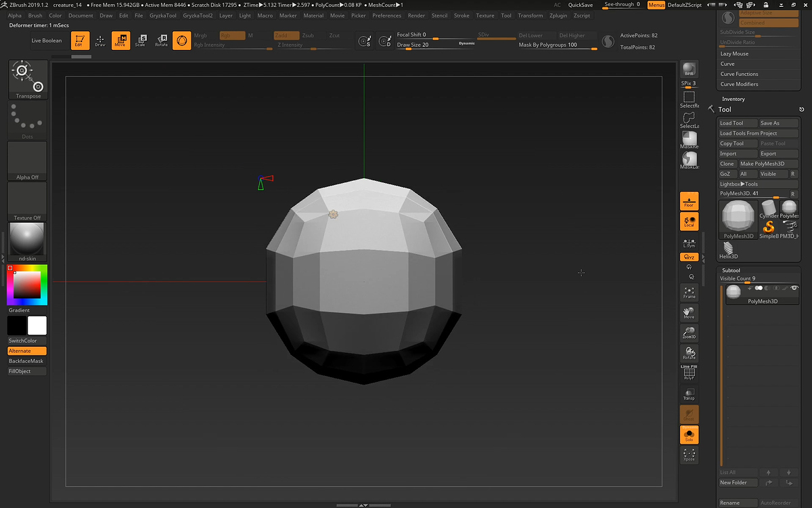Open the Transpose brush thumbnail
This screenshot has width=812, height=508.
[28, 79]
